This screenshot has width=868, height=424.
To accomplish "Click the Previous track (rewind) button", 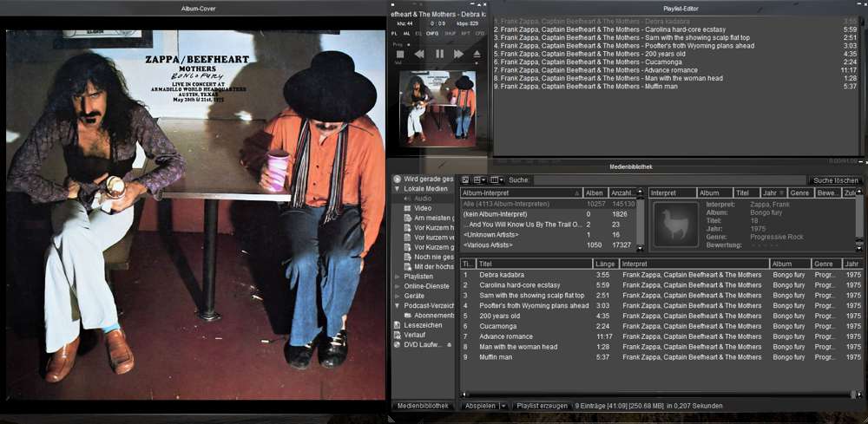I will (419, 54).
